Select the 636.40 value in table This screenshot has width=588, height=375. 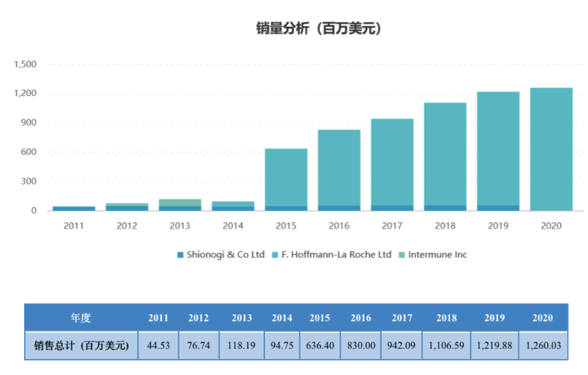(320, 345)
